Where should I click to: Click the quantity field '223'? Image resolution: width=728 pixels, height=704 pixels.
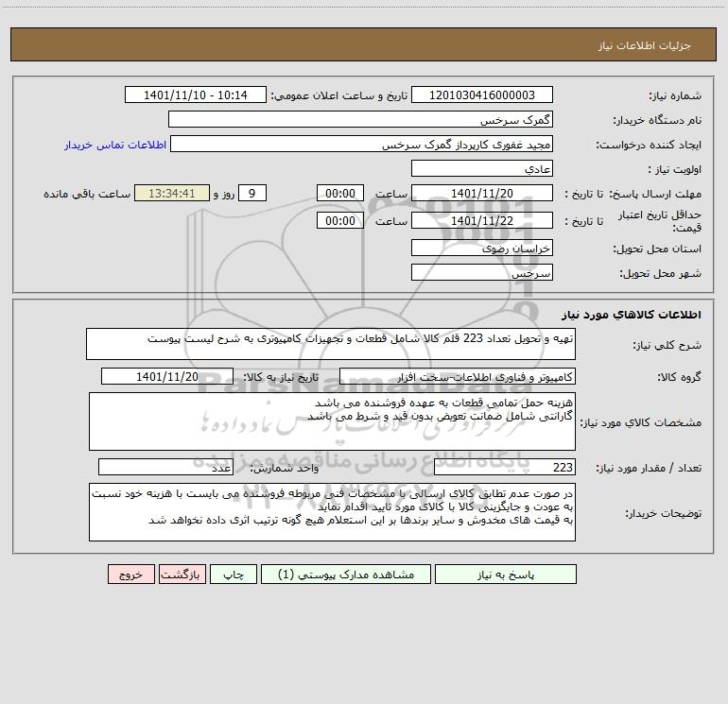[505, 467]
